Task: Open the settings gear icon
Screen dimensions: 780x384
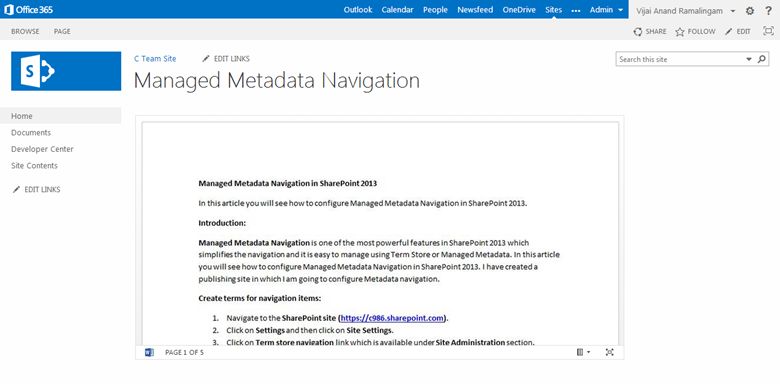Action: [x=750, y=10]
